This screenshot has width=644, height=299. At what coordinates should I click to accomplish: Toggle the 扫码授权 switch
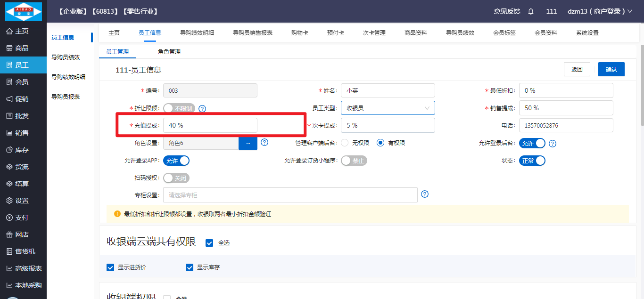click(x=176, y=178)
